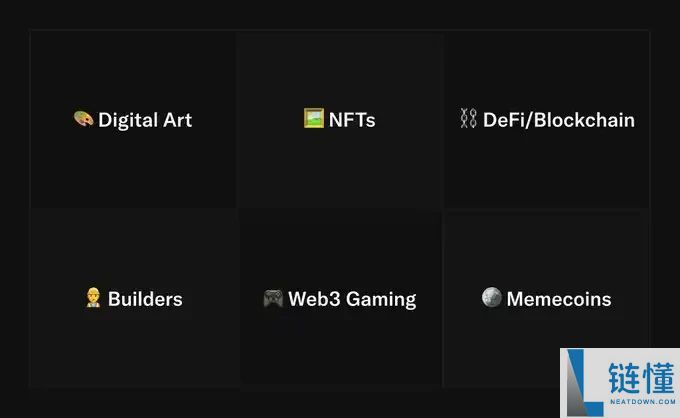Click the artist palette emoji icon
This screenshot has width=680, height=418.
[x=83, y=119]
